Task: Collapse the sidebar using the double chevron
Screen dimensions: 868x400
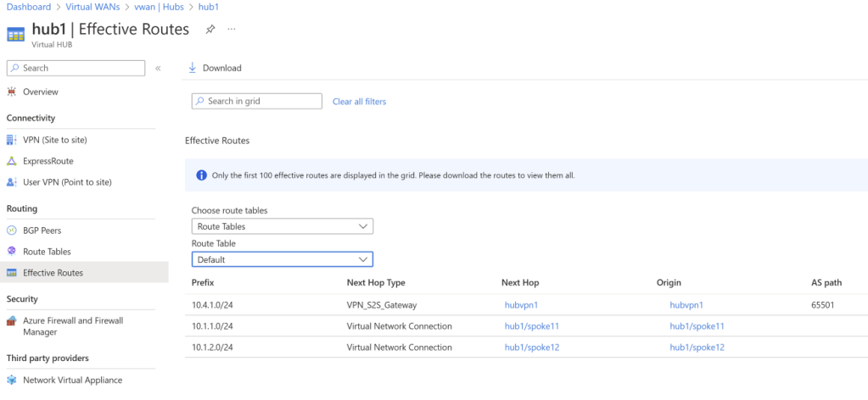Action: click(158, 68)
